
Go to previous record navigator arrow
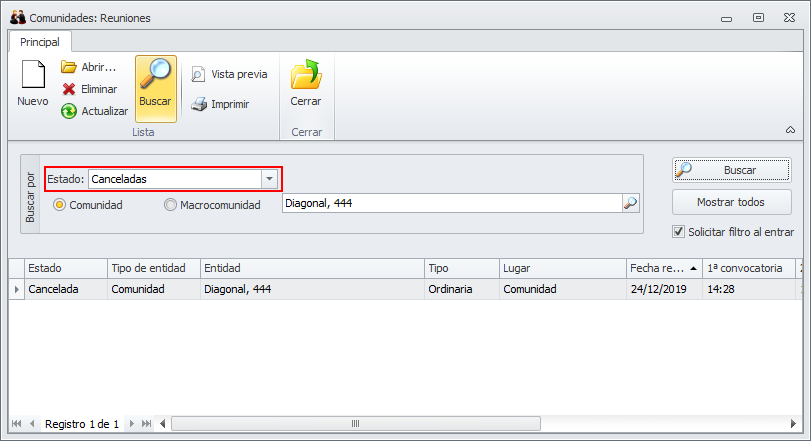pos(32,424)
